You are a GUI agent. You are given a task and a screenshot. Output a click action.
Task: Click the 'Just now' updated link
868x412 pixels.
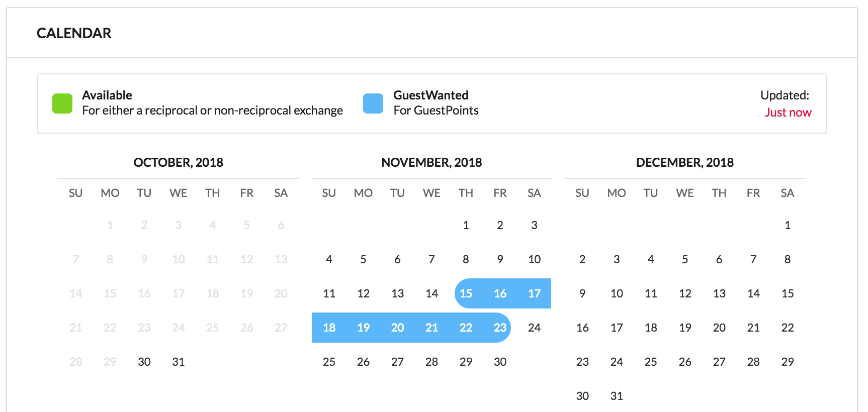[788, 113]
